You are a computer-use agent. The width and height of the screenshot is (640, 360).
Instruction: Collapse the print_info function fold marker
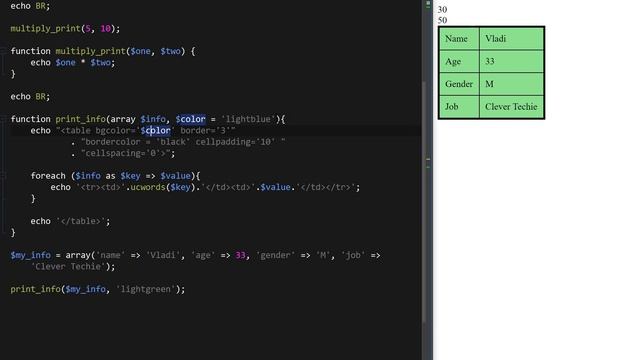(3, 119)
